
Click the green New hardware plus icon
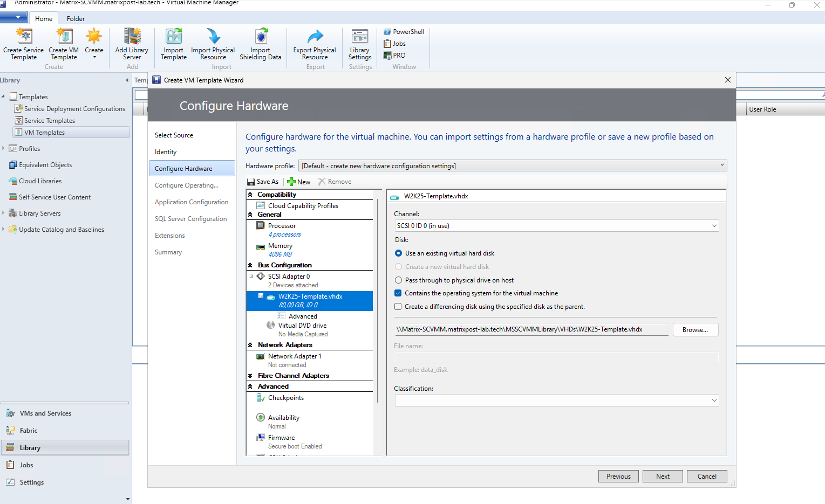[291, 182]
